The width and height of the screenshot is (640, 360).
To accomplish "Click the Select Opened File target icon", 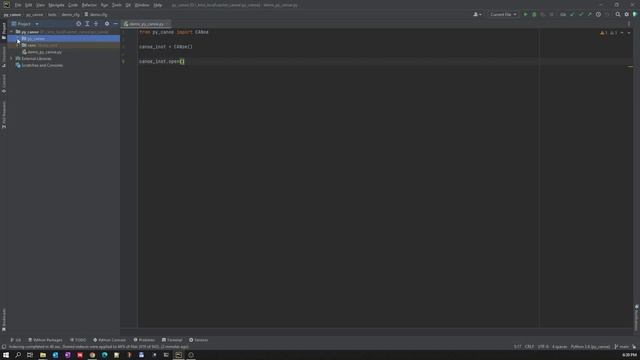I will point(78,24).
